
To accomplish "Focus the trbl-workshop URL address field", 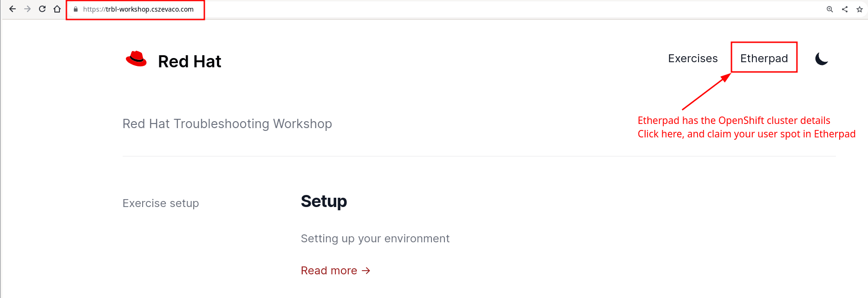I will [x=138, y=9].
